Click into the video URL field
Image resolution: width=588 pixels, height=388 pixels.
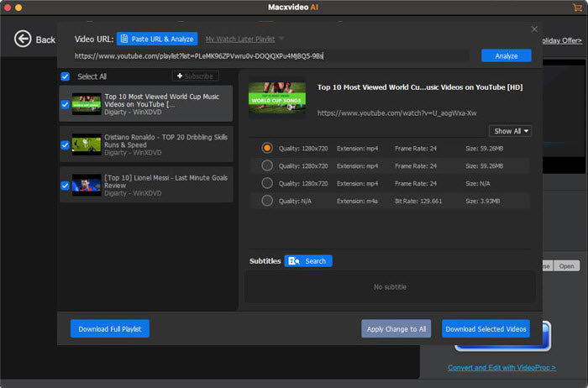(271, 56)
